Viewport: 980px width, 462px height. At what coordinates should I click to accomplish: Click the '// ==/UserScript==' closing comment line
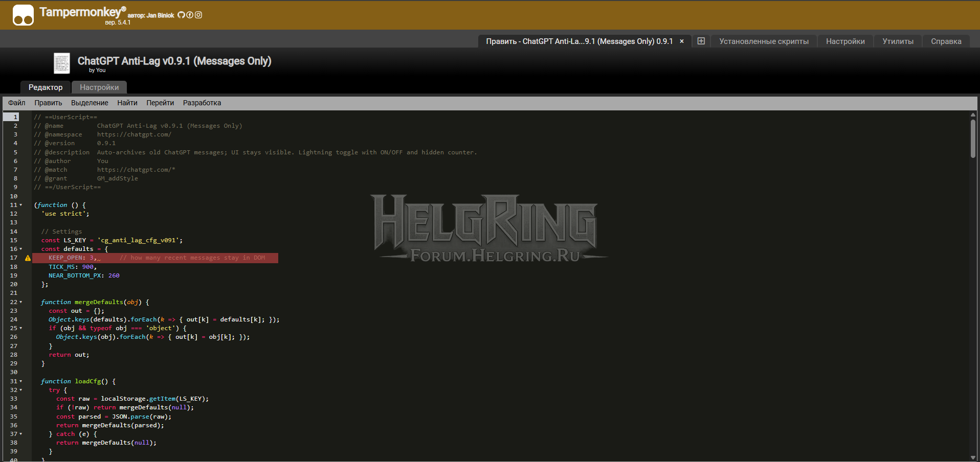click(68, 187)
